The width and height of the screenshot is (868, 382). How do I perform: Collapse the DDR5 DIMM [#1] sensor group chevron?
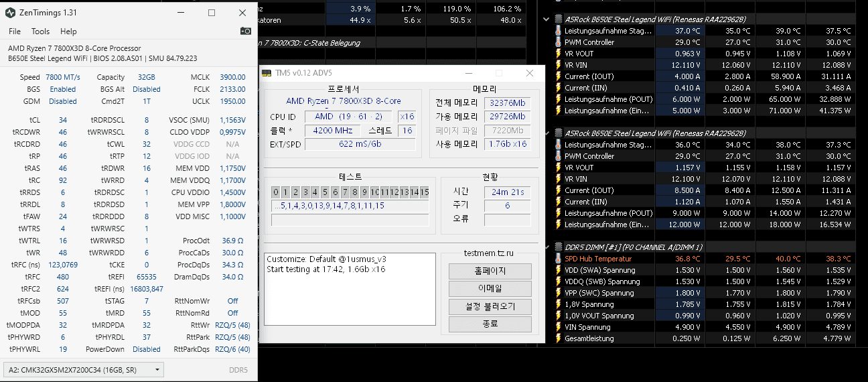click(547, 247)
